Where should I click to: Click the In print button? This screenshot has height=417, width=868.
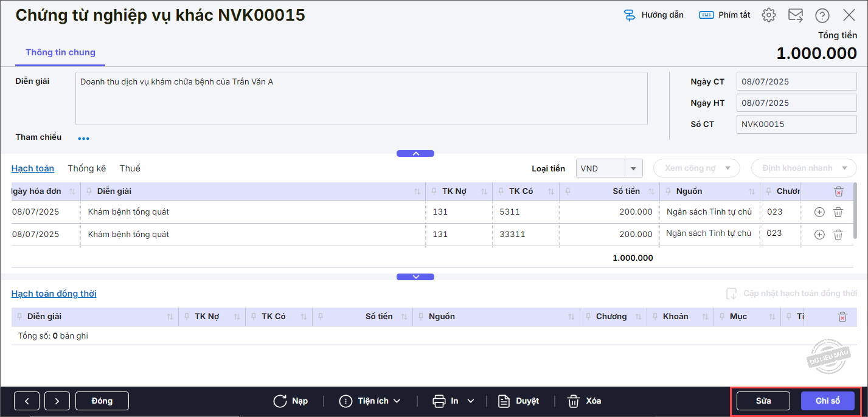click(445, 401)
